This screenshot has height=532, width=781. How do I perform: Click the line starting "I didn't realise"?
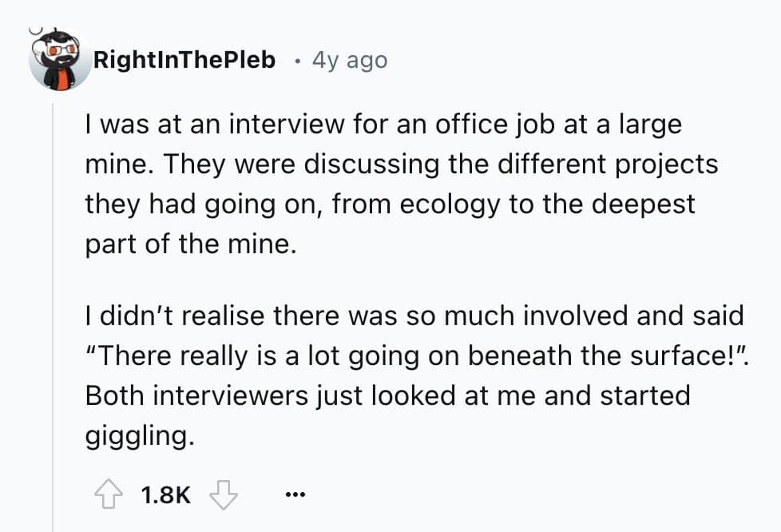(x=414, y=316)
